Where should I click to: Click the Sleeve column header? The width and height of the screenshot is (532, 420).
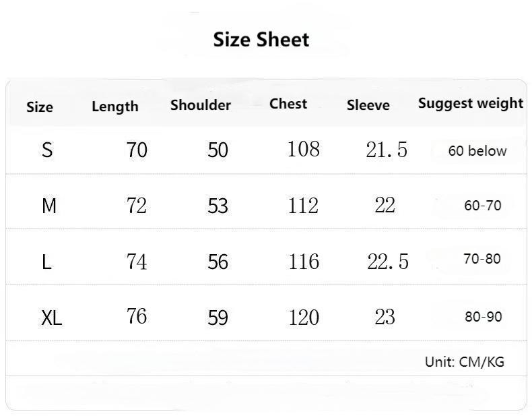368,105
